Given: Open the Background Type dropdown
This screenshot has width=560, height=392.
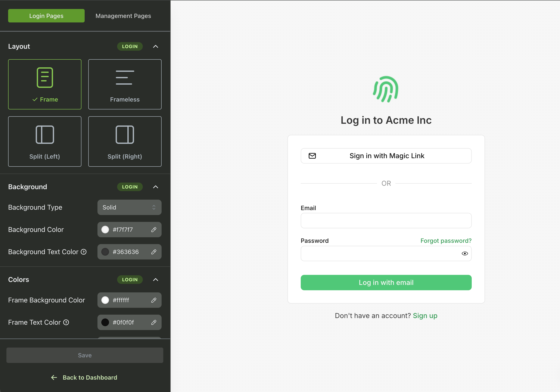Looking at the screenshot, I should tap(130, 207).
